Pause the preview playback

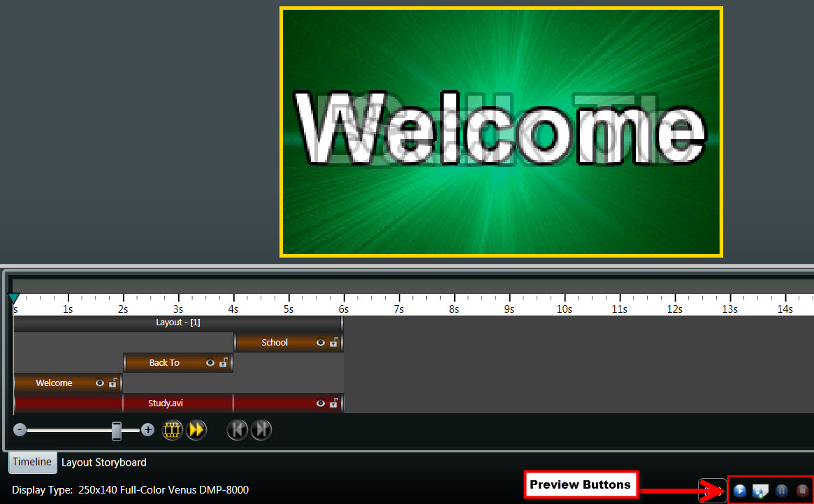click(x=781, y=491)
